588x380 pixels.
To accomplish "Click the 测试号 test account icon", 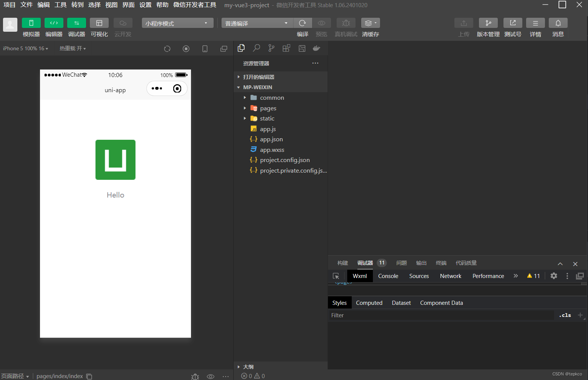I will click(x=513, y=23).
